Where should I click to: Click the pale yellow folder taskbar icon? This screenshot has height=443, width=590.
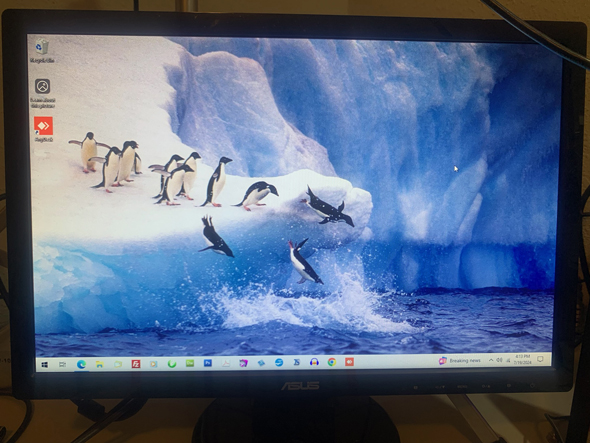[118, 364]
